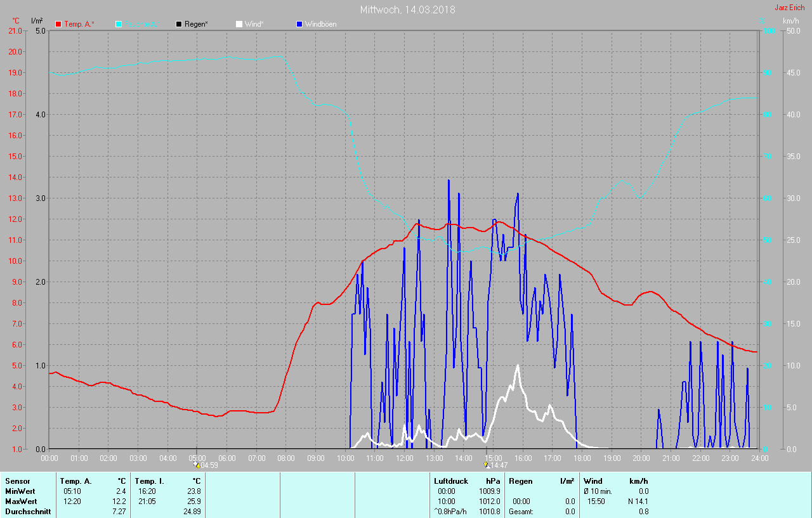Click the cyan Feuchte A. legend swatch
812x518 pixels.
(119, 24)
